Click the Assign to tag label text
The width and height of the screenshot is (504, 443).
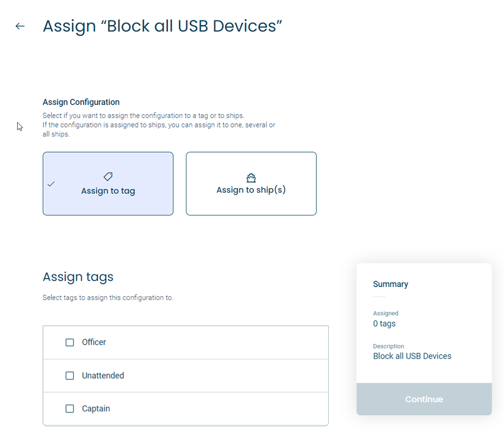[108, 191]
